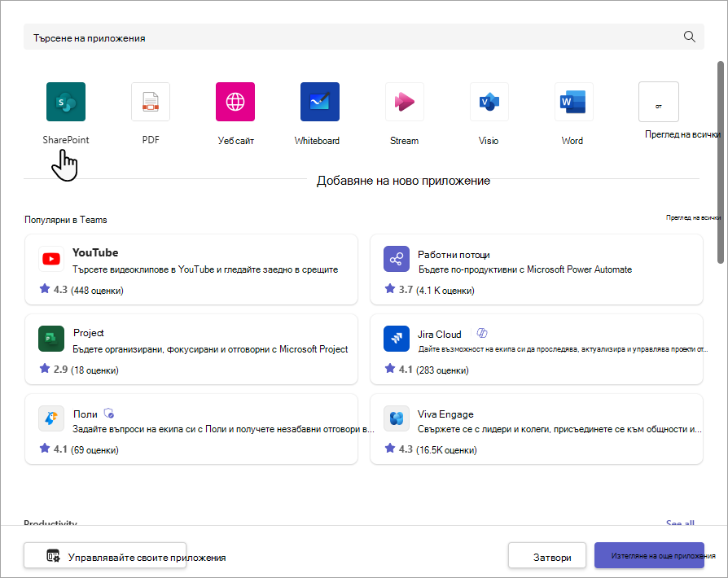Click the Whiteboard label text
The height and width of the screenshot is (578, 728).
317,141
